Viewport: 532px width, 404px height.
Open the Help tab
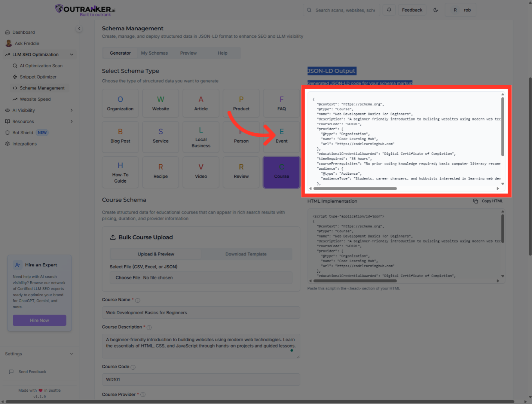[222, 53]
